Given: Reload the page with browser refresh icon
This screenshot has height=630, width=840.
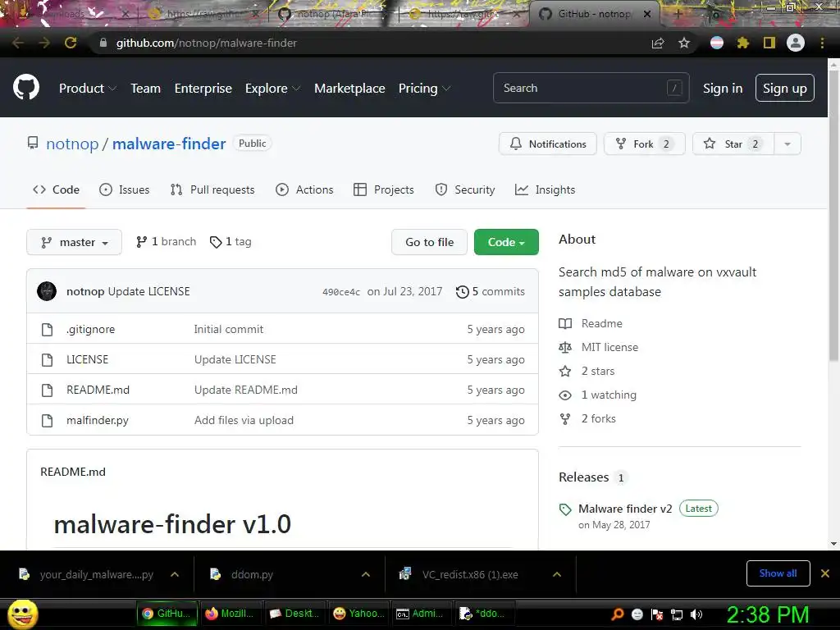Looking at the screenshot, I should click(71, 43).
